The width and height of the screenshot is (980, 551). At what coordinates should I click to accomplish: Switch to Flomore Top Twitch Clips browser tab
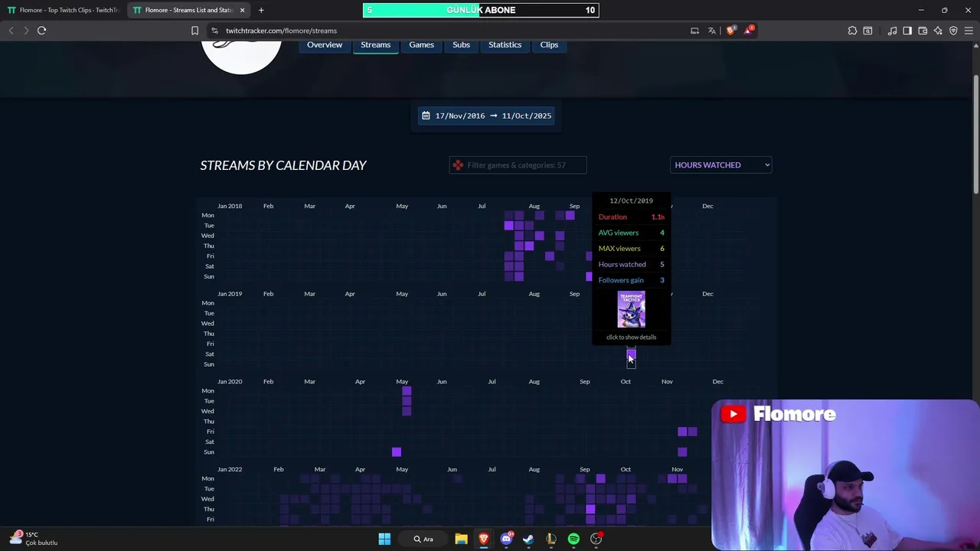(63, 10)
